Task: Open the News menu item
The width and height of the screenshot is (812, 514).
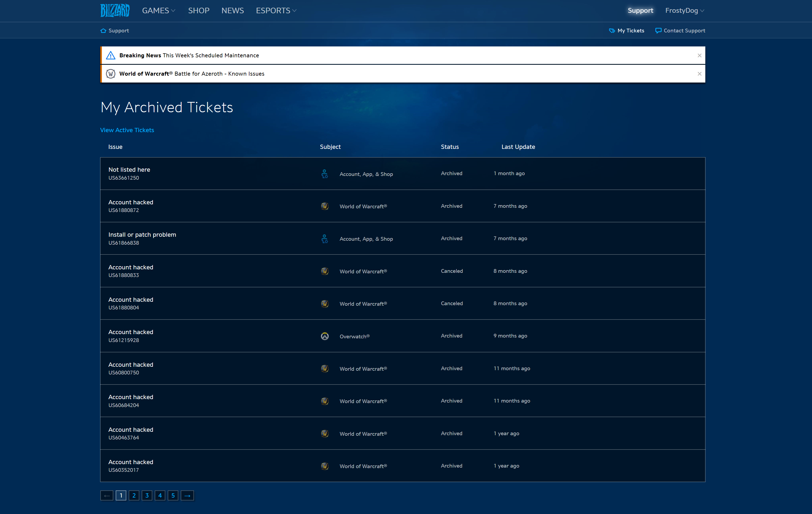Action: tap(232, 10)
